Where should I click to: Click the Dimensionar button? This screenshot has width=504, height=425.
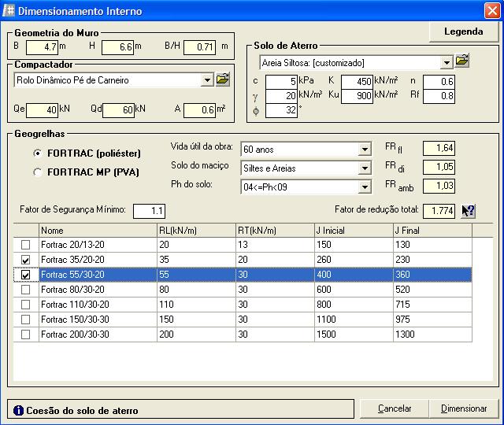click(464, 408)
